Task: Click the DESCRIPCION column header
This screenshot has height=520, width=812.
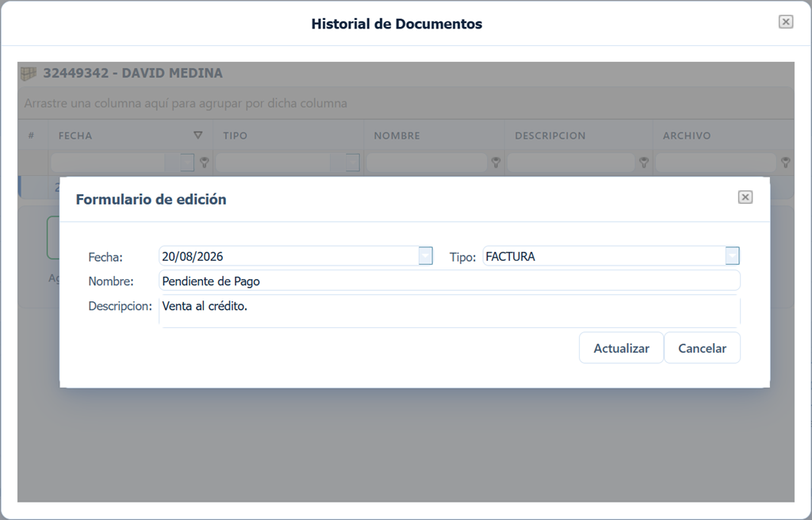Action: point(578,136)
